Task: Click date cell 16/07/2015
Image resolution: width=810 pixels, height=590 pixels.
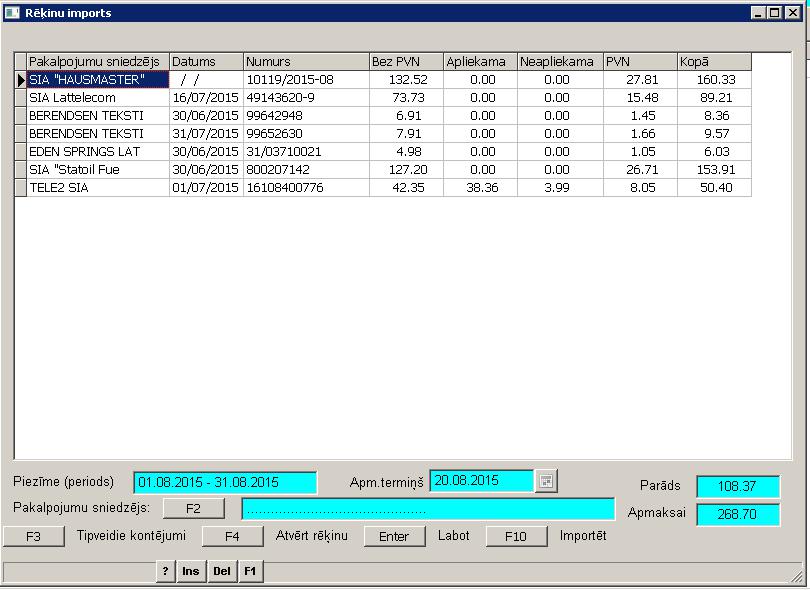Action: tap(206, 98)
